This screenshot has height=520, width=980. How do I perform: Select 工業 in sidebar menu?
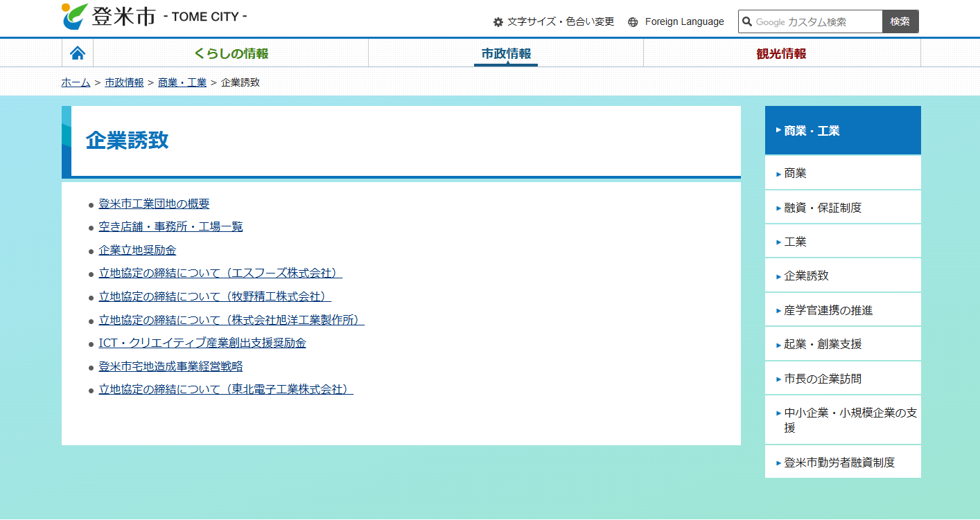coord(843,241)
